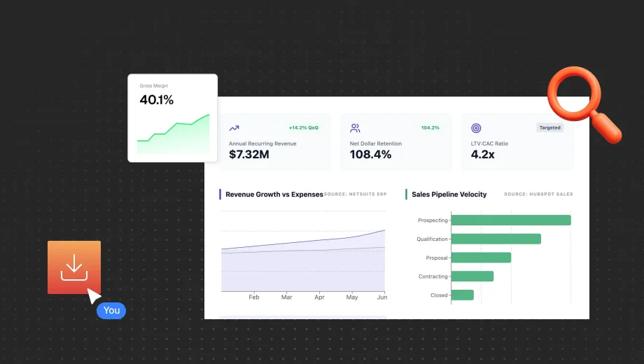Viewport: 644px width, 364px height.
Task: Click the Source: HubSpot Sales label
Action: tap(538, 195)
